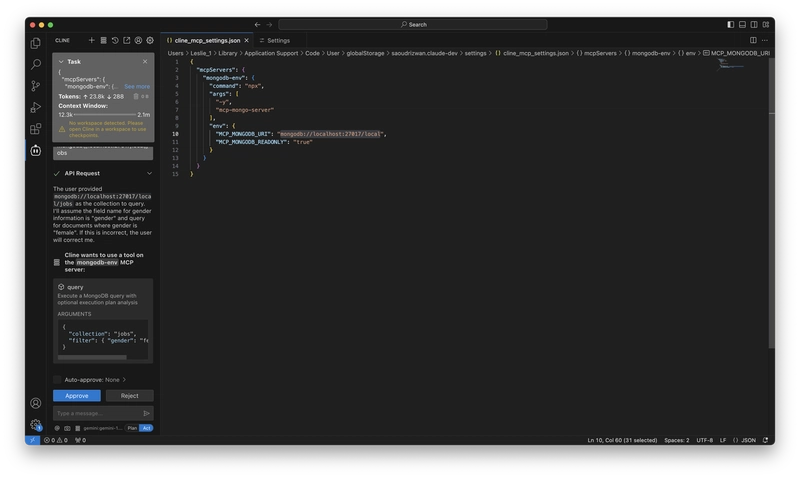Switch to Act mode
This screenshot has width=800, height=478.
(x=146, y=428)
